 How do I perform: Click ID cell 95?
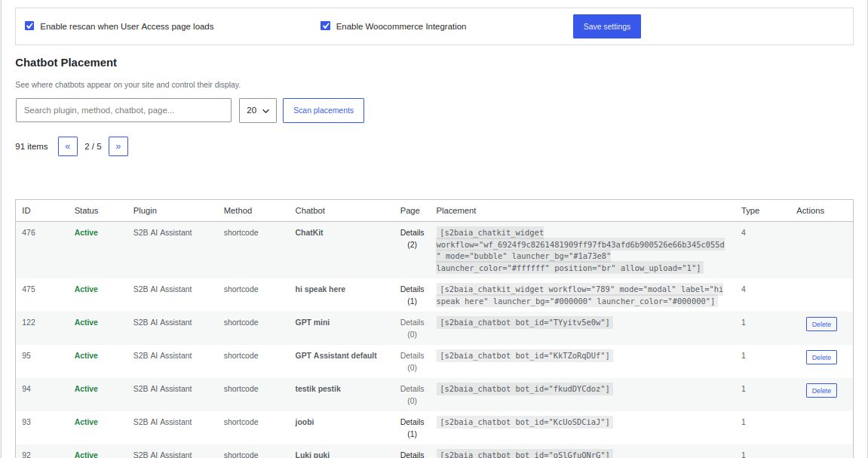[x=26, y=355]
